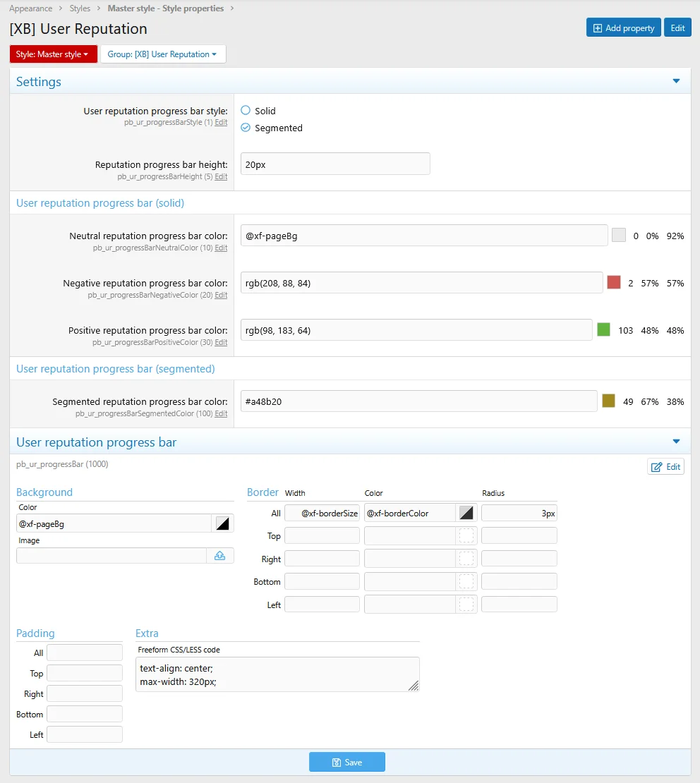700x783 pixels.
Task: Open the background color picker icon
Action: pos(222,523)
